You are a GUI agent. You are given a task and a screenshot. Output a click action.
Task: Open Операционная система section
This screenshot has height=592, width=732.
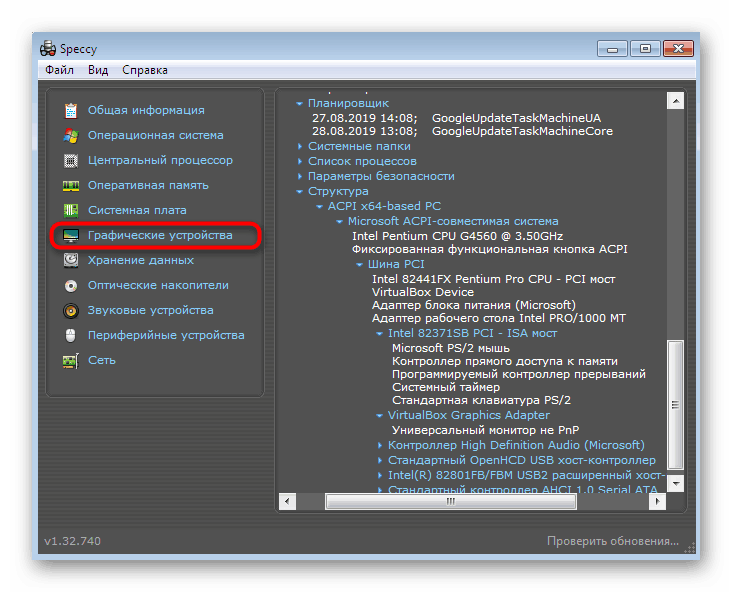pyautogui.click(x=155, y=135)
